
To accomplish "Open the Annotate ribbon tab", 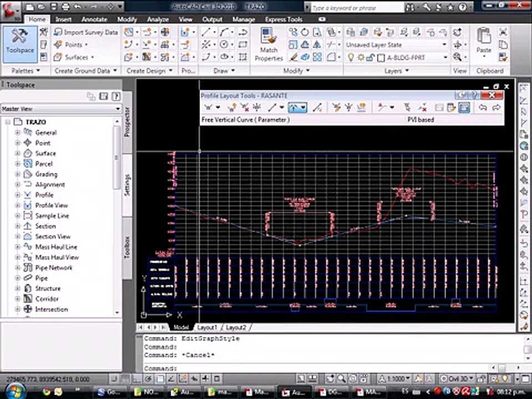I will click(94, 19).
